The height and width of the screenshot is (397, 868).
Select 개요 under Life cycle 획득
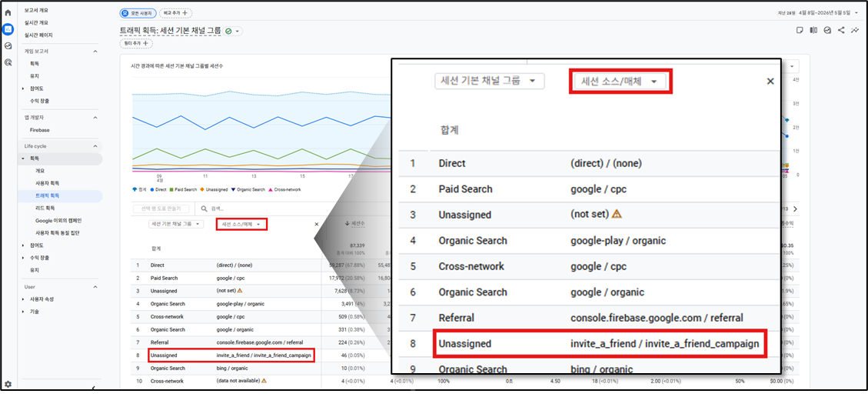pos(39,171)
